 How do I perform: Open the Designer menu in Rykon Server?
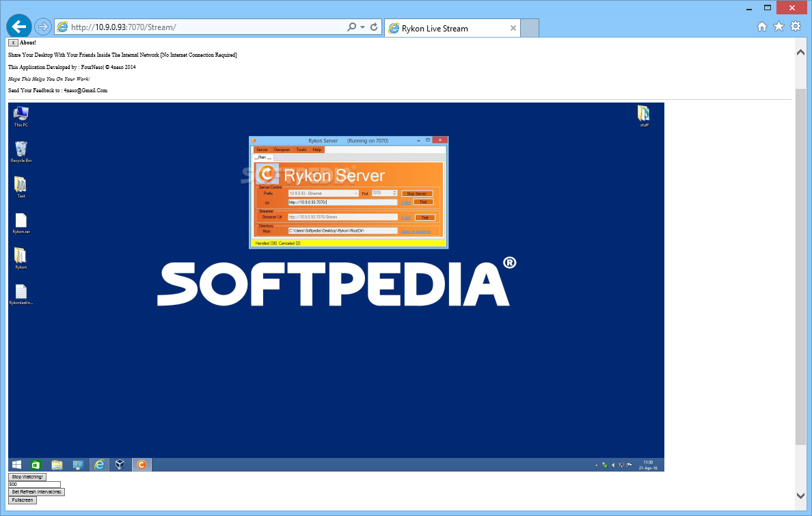[x=282, y=150]
